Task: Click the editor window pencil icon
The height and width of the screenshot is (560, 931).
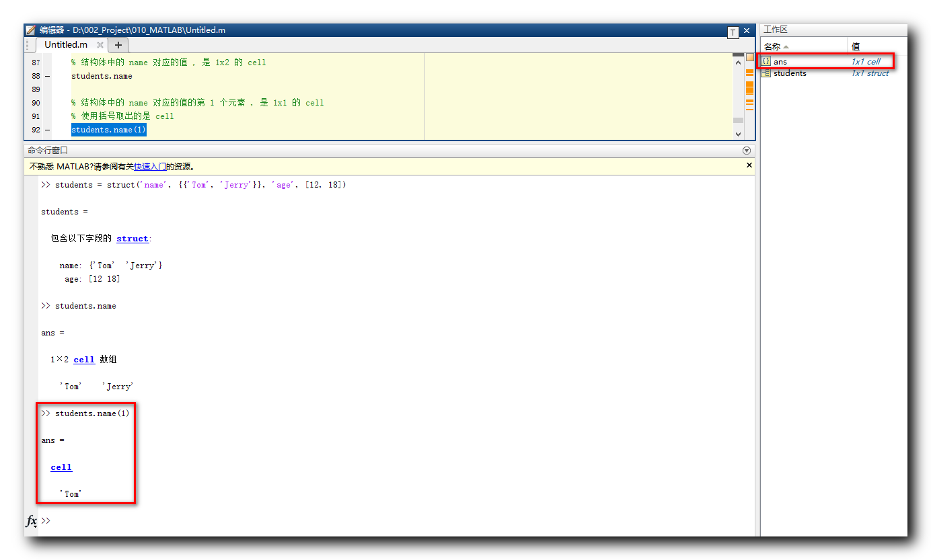Action: tap(30, 30)
